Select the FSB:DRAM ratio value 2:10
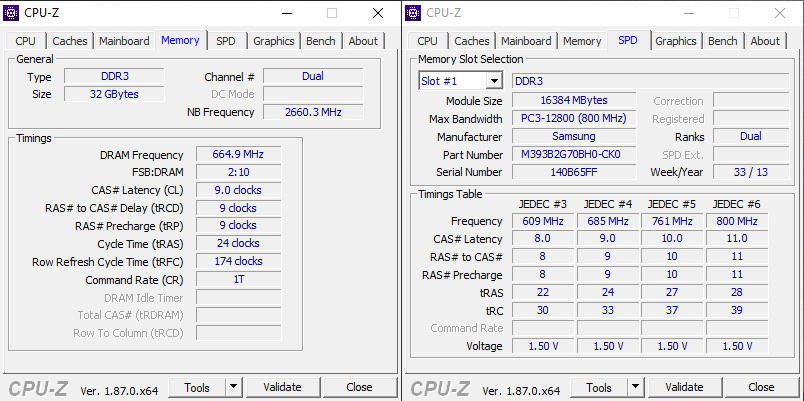 point(238,172)
